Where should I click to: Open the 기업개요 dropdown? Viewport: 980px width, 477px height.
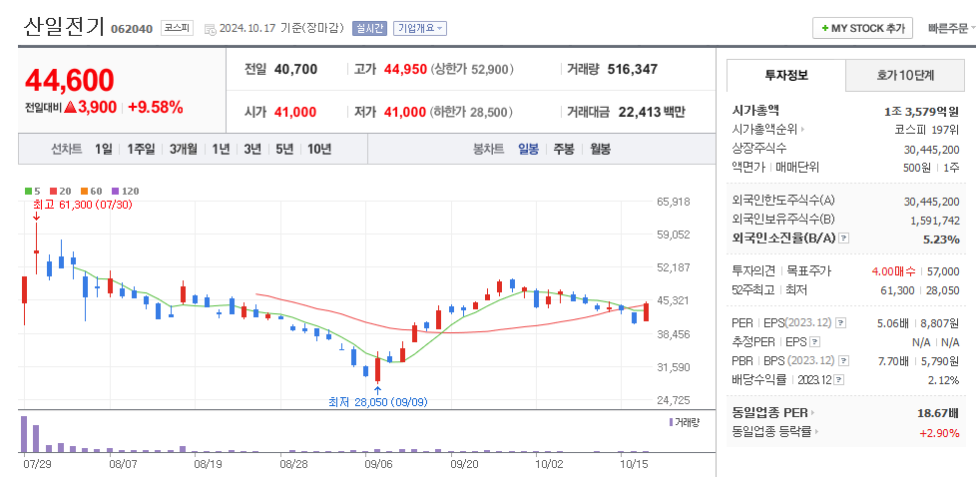pos(419,28)
